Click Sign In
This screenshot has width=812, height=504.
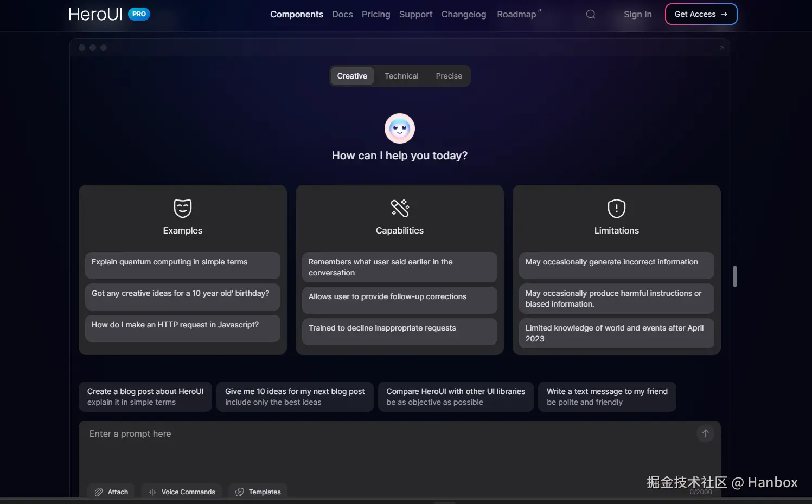tap(638, 14)
